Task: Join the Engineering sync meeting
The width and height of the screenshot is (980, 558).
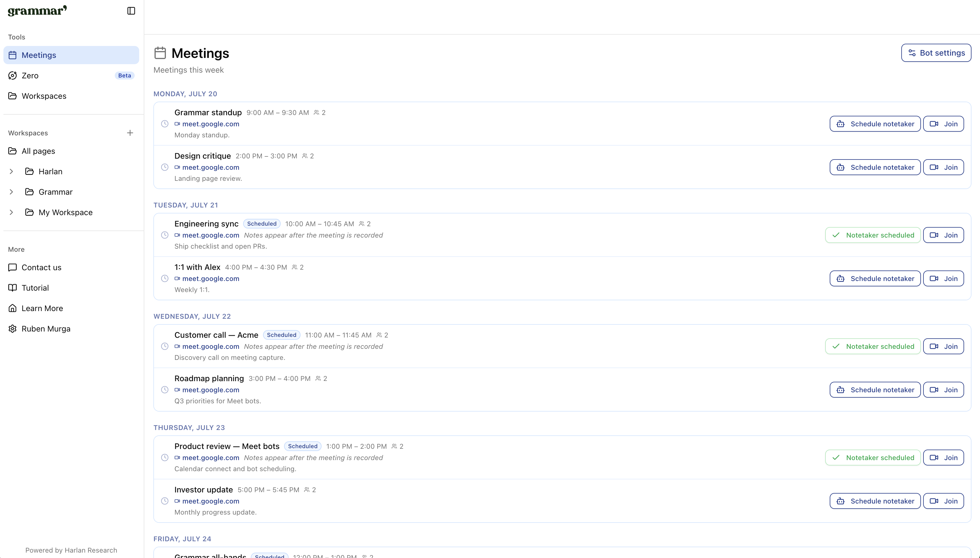Action: (x=943, y=235)
